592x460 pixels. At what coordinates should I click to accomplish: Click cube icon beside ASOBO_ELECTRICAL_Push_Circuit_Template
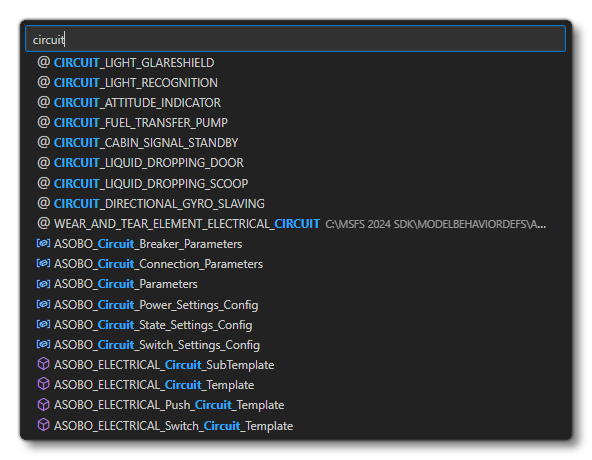point(43,404)
